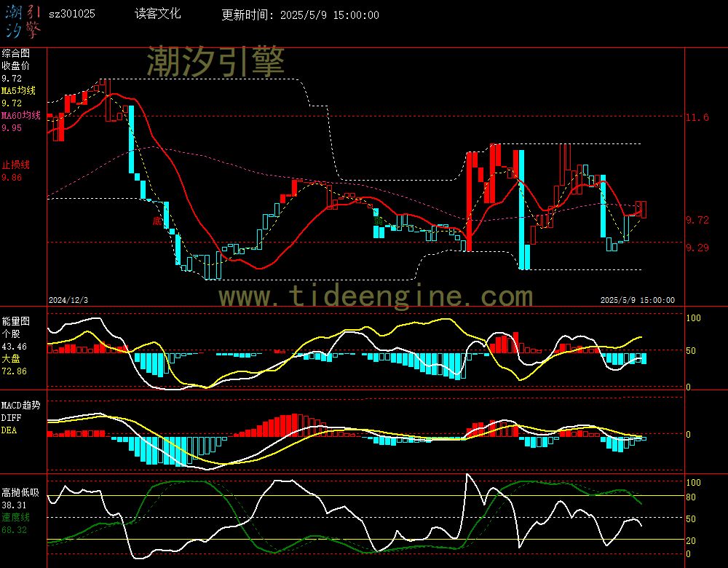Select the red 止损线 legend label
Viewport: 728px width, 568px height.
tap(16, 165)
